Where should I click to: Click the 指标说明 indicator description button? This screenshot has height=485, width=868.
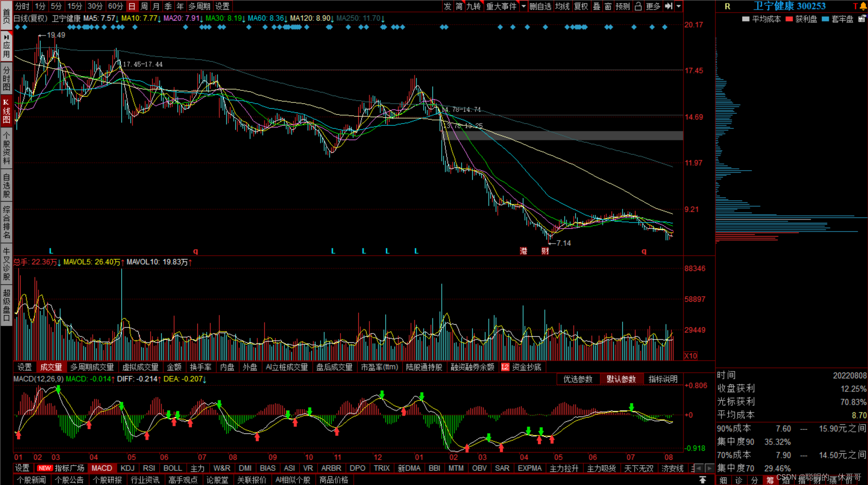[663, 379]
